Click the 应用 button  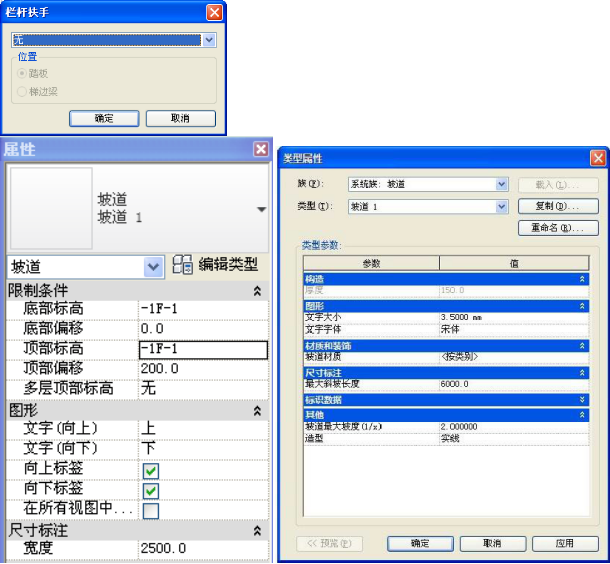565,543
